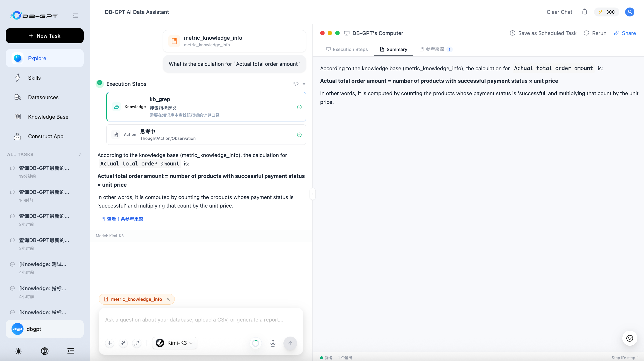Click the lightning skills icon in input bar

pyautogui.click(x=123, y=343)
